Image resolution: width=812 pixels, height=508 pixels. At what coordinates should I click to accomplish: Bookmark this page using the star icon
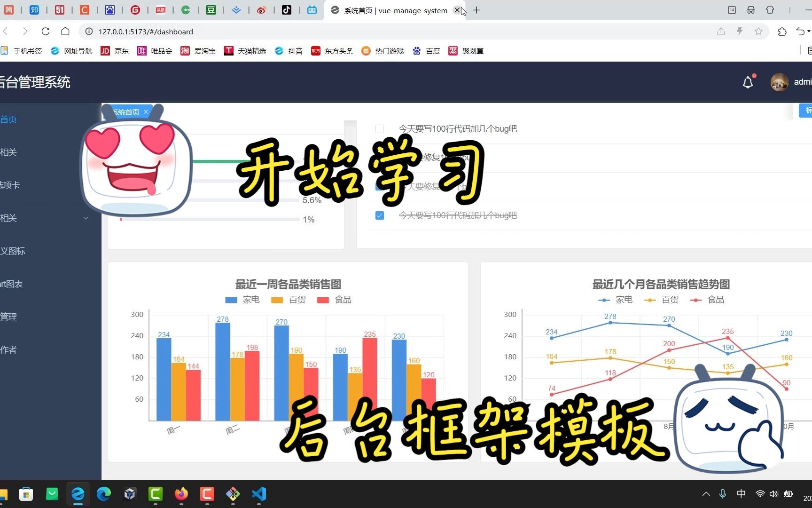click(x=758, y=32)
